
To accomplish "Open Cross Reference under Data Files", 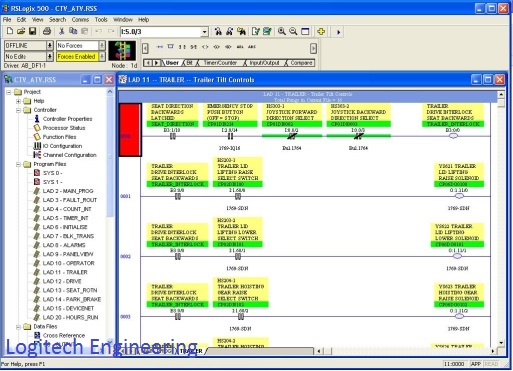I will pos(64,336).
